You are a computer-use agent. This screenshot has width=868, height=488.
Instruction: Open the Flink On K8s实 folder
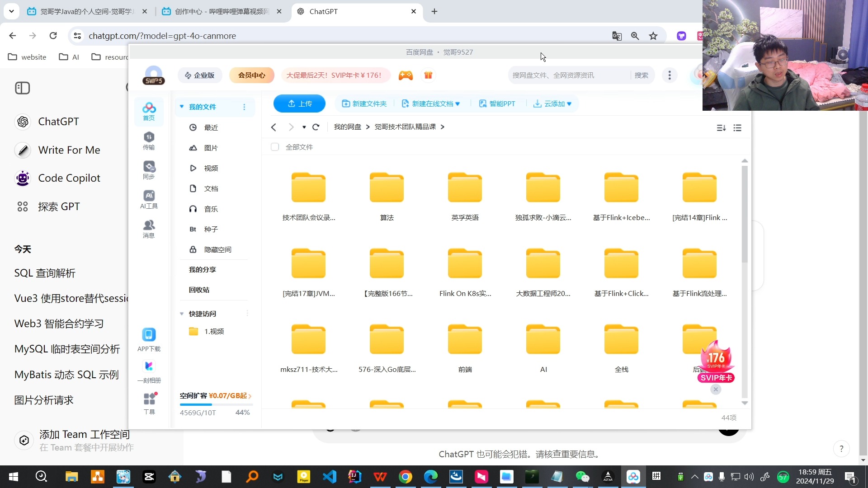(x=465, y=272)
